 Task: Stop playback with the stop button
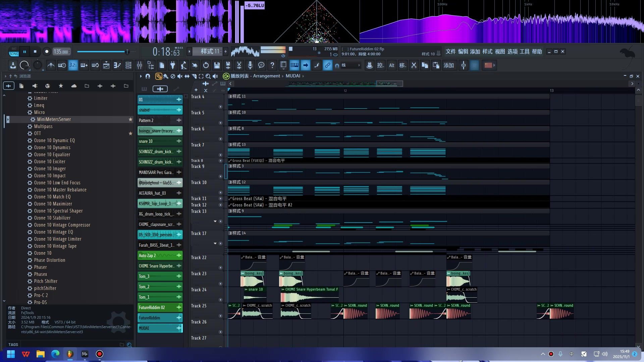pyautogui.click(x=35, y=52)
